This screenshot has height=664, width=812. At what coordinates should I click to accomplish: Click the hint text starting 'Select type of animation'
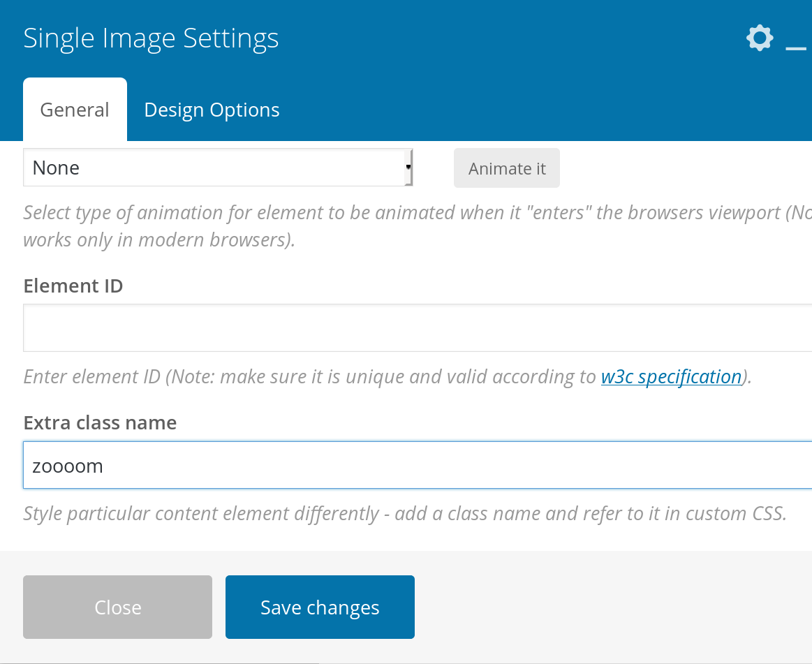click(418, 226)
